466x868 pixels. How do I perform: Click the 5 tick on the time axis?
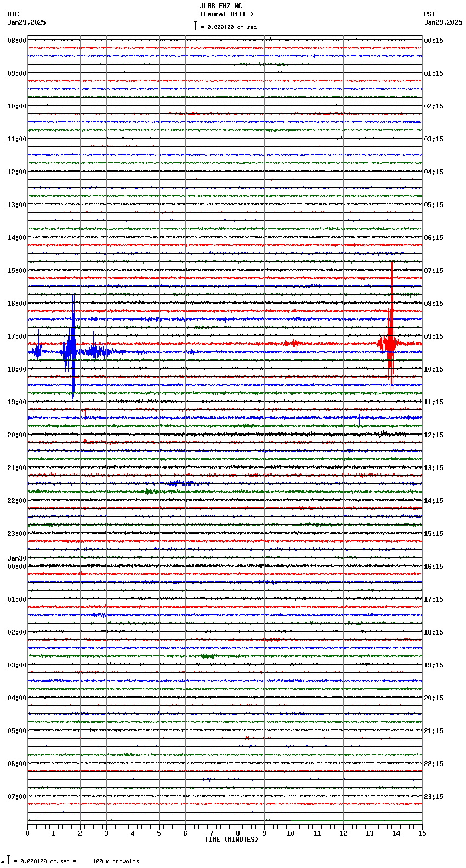[x=159, y=833]
